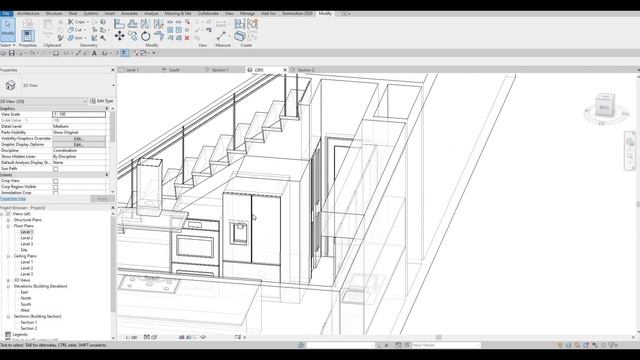The image size is (640, 360).
Task: Click the red Delete X tool
Action: click(x=187, y=38)
